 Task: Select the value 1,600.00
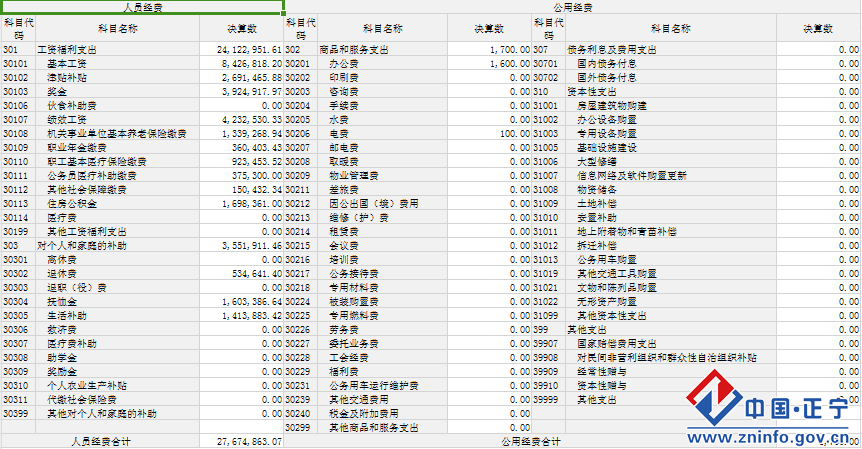[489, 64]
